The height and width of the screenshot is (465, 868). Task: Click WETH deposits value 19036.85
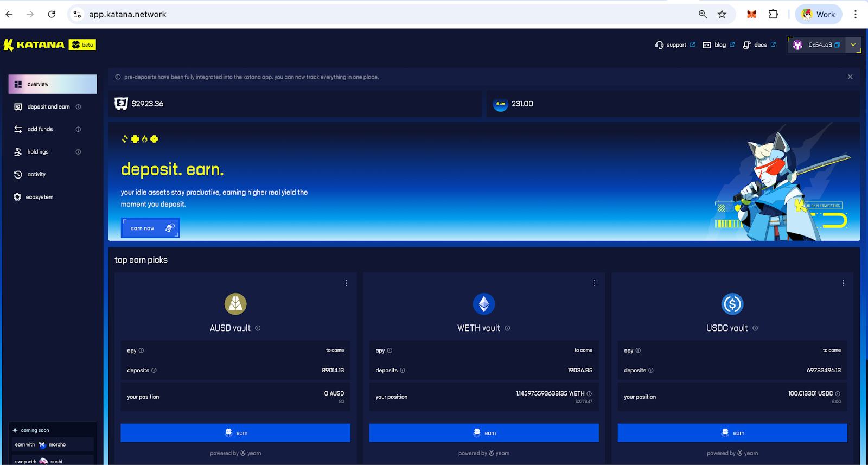click(x=580, y=371)
